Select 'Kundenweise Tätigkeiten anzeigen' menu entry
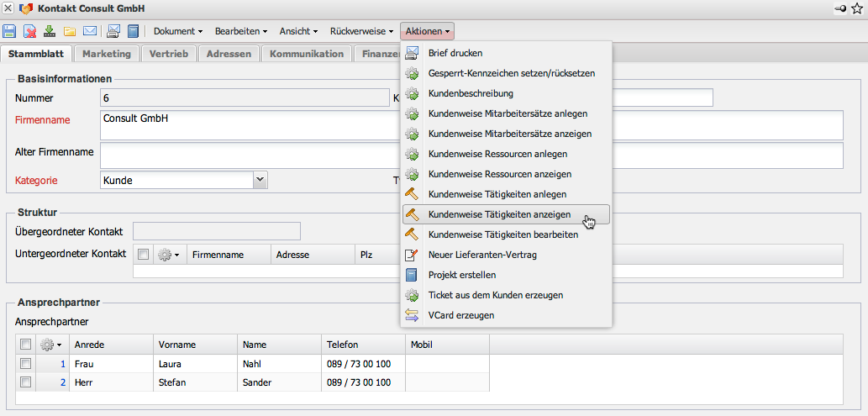This screenshot has width=868, height=416. (499, 215)
